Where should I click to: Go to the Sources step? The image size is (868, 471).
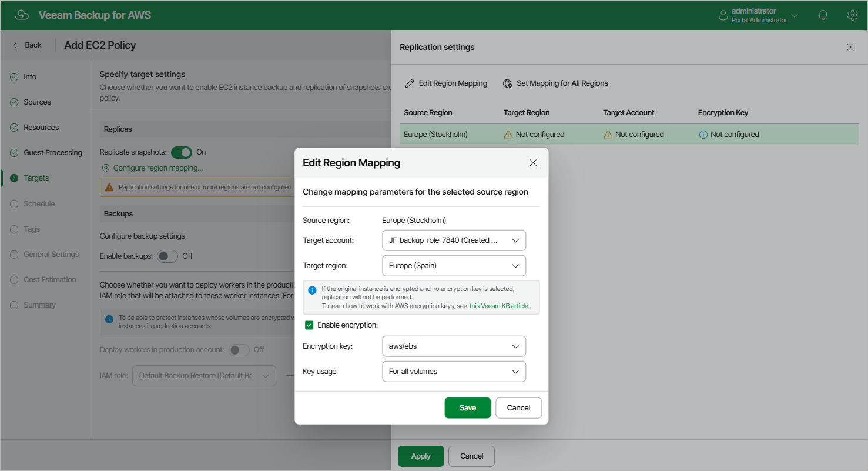(x=37, y=102)
